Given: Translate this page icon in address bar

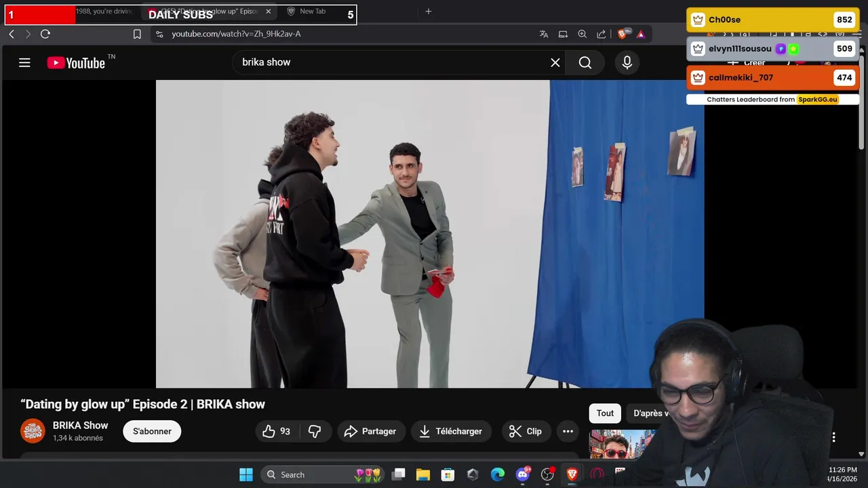Looking at the screenshot, I should coord(544,34).
